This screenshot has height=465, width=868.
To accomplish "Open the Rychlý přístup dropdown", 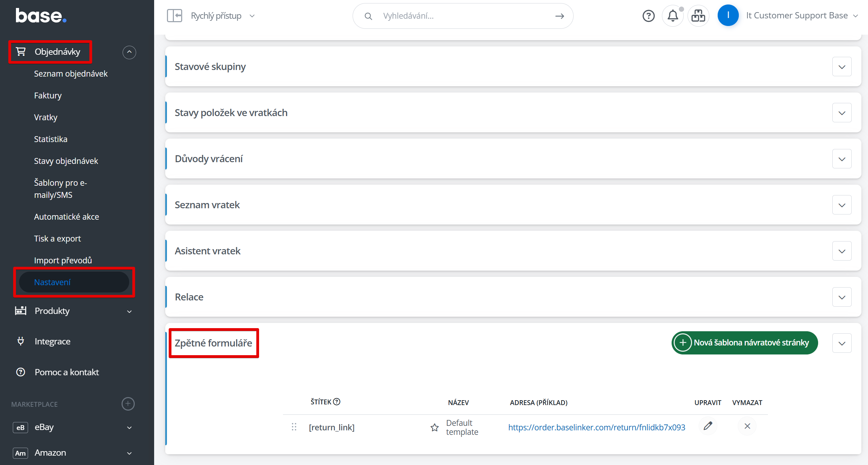I will (x=223, y=16).
